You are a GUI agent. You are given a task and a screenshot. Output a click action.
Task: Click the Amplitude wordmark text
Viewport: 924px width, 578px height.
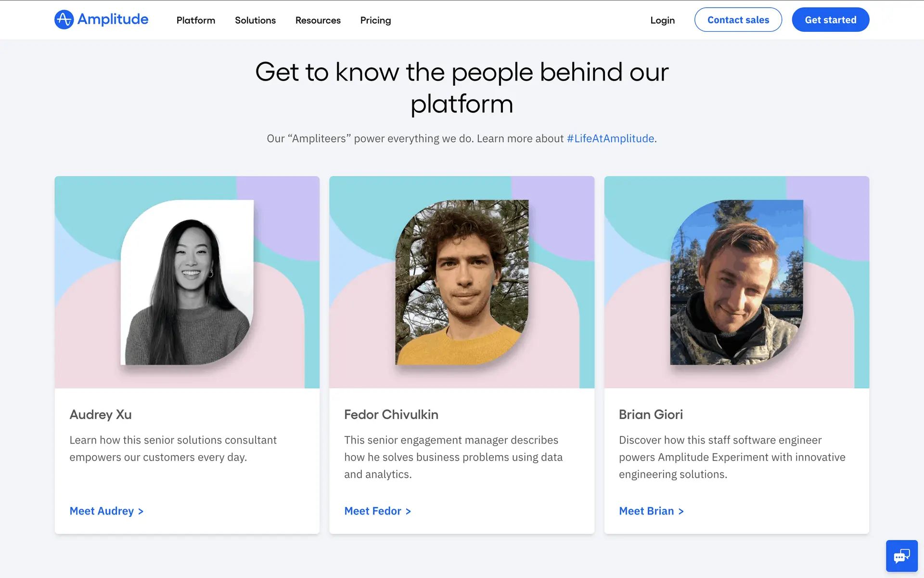tap(113, 19)
